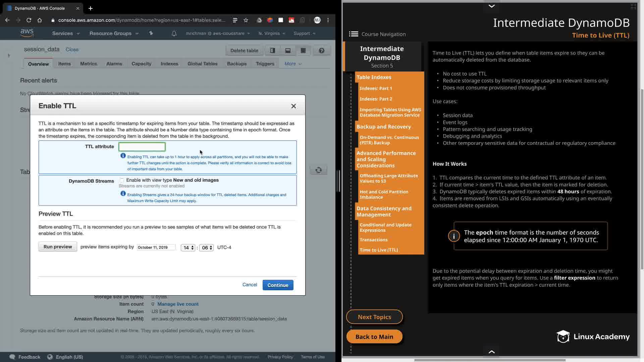Click the TTL attribute input field
The width and height of the screenshot is (644, 362).
[x=142, y=147]
